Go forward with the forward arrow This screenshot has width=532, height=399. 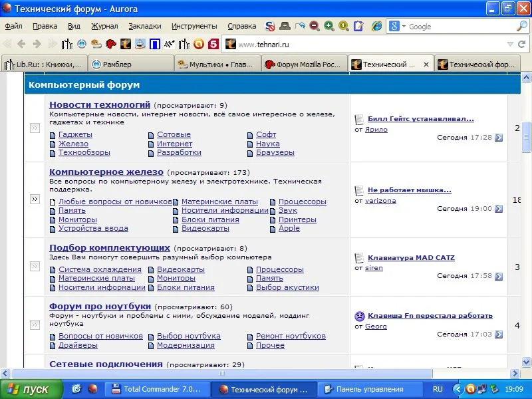[x=37, y=44]
